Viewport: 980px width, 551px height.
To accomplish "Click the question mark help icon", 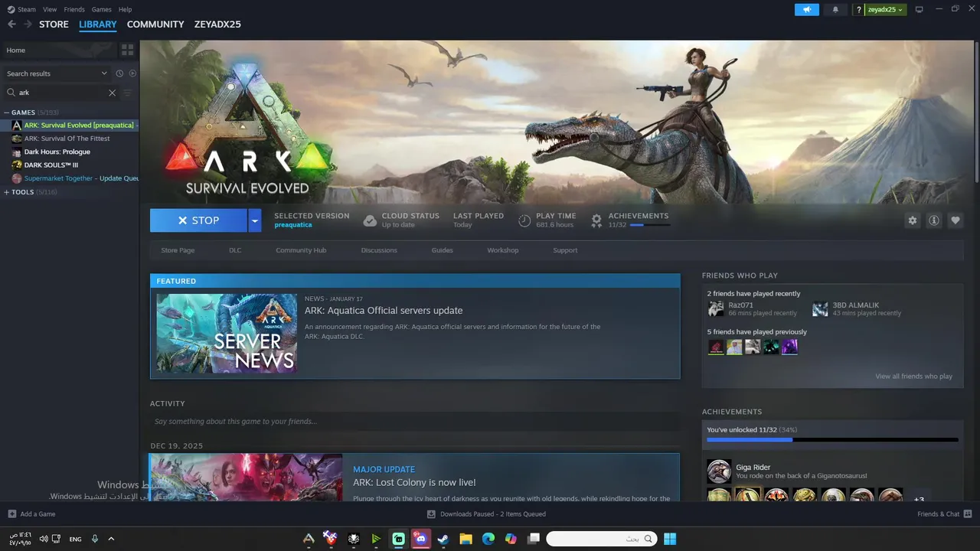I will [859, 10].
